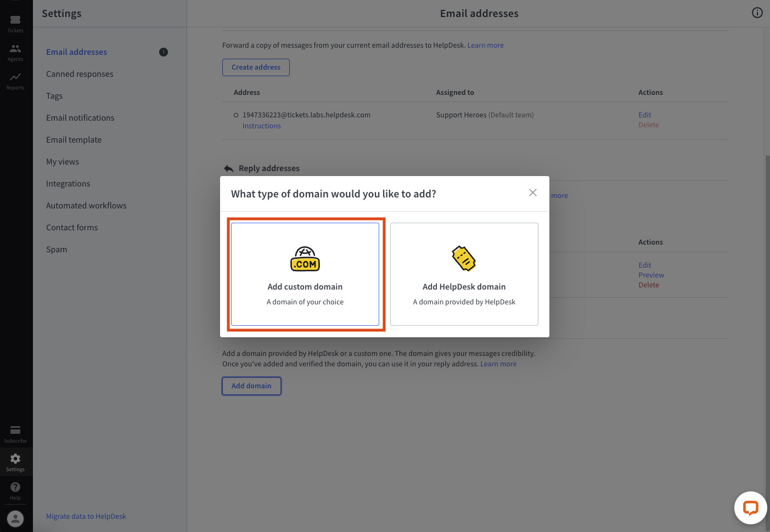The width and height of the screenshot is (770, 532).
Task: Open Canned responses settings
Action: pos(80,73)
